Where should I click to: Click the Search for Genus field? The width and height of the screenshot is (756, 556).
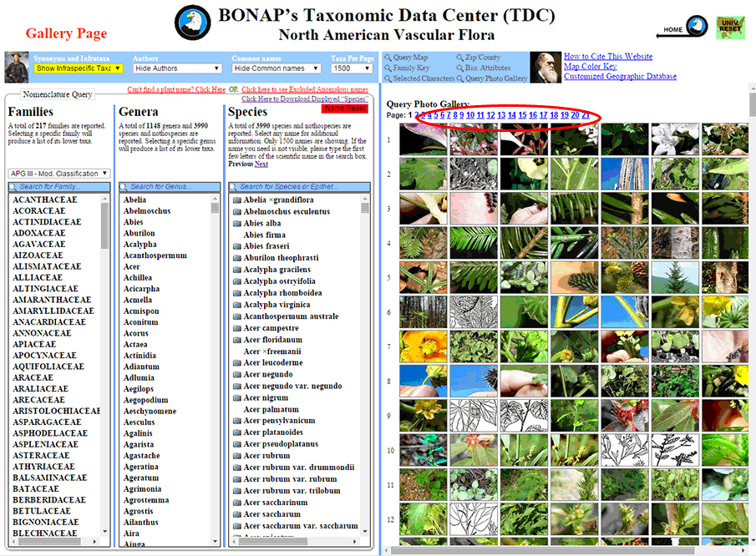pos(172,187)
